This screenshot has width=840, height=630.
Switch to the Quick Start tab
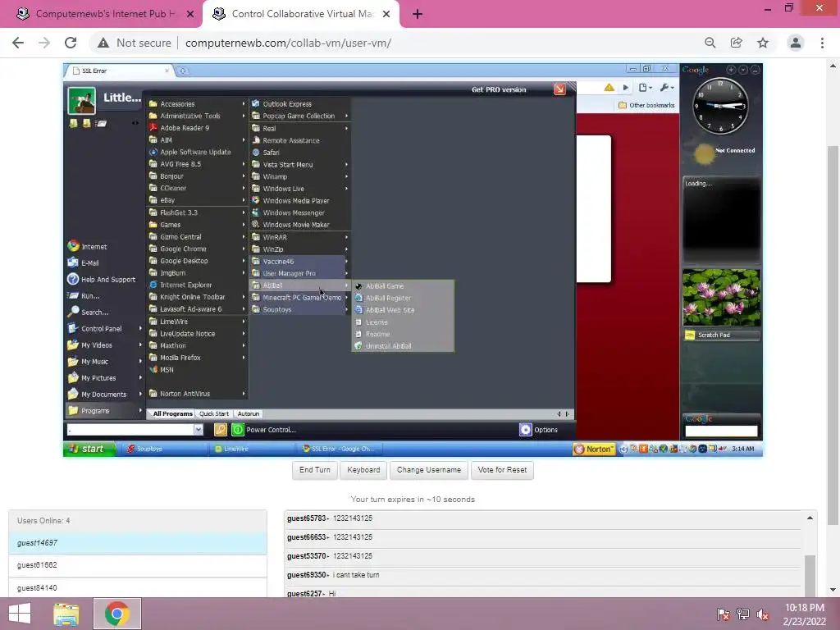(214, 413)
